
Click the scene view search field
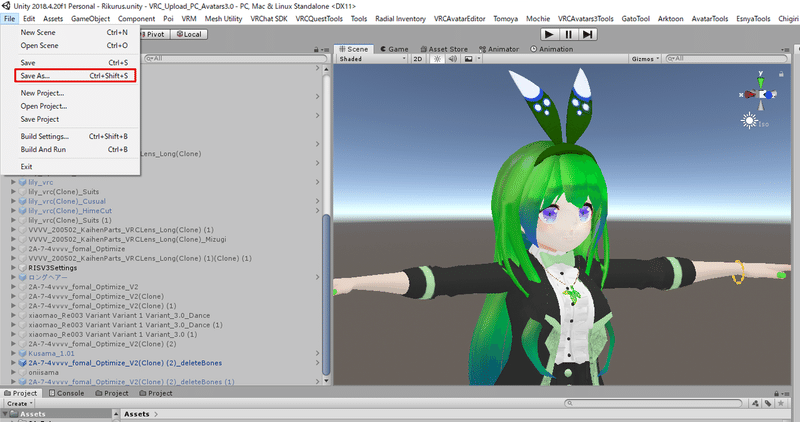coord(727,59)
